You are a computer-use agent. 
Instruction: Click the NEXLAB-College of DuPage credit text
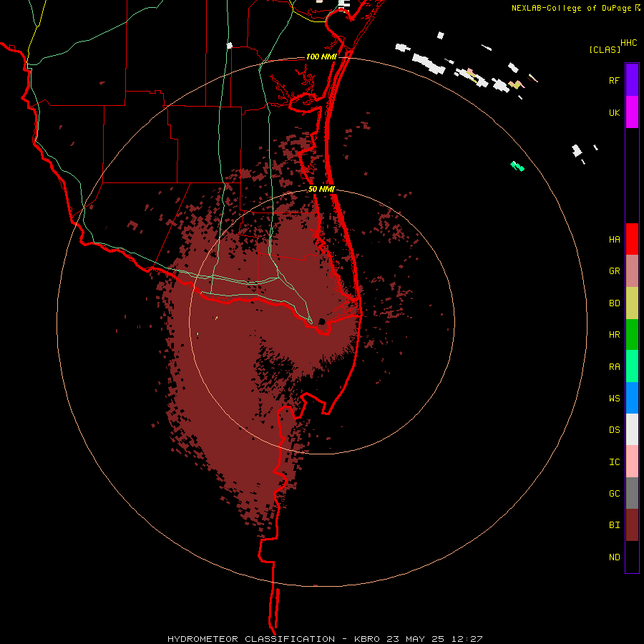(x=571, y=8)
